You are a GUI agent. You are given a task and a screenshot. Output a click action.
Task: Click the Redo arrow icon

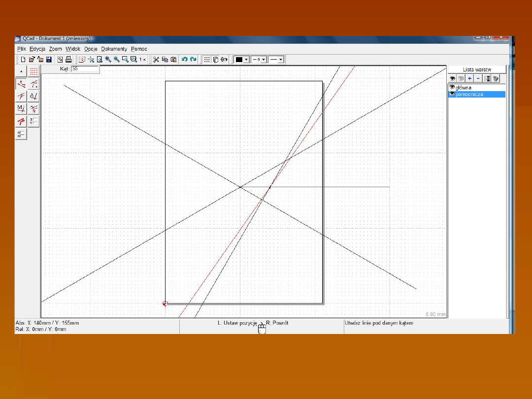193,60
